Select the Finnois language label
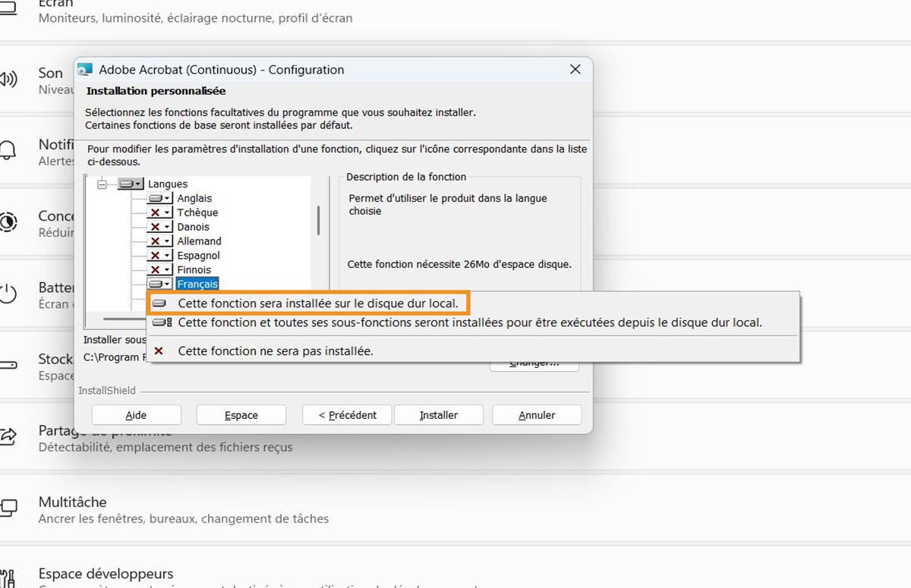The image size is (911, 588). 194,270
